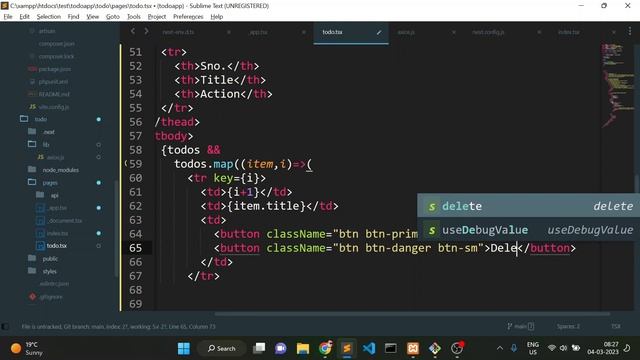Open the Selection menu
The height and width of the screenshot is (360, 640).
tap(49, 17)
